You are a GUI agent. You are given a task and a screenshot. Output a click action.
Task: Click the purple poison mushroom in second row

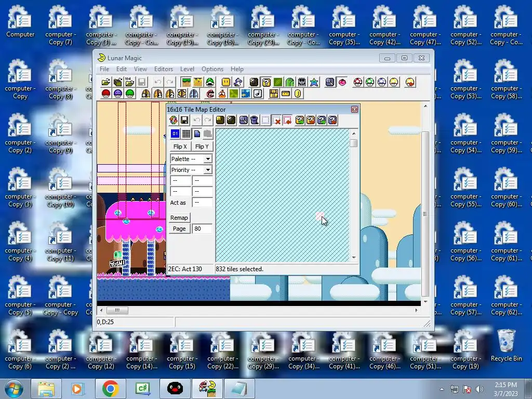tap(118, 94)
